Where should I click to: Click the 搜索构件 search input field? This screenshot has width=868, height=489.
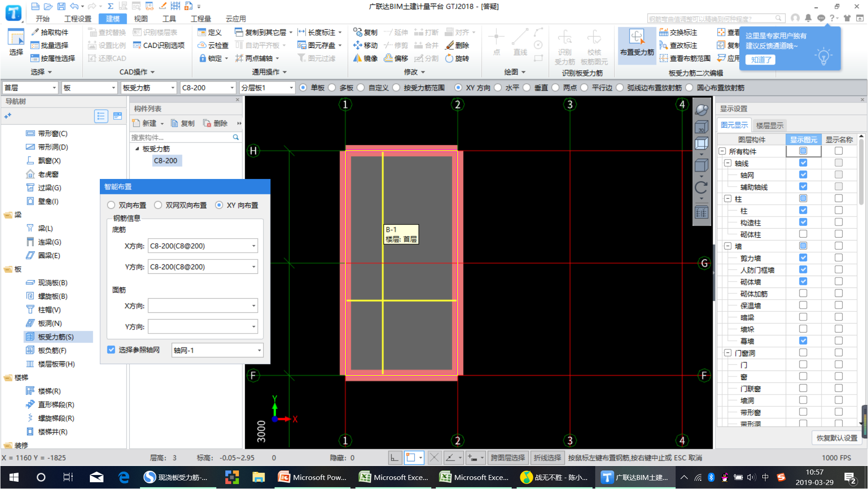(181, 137)
